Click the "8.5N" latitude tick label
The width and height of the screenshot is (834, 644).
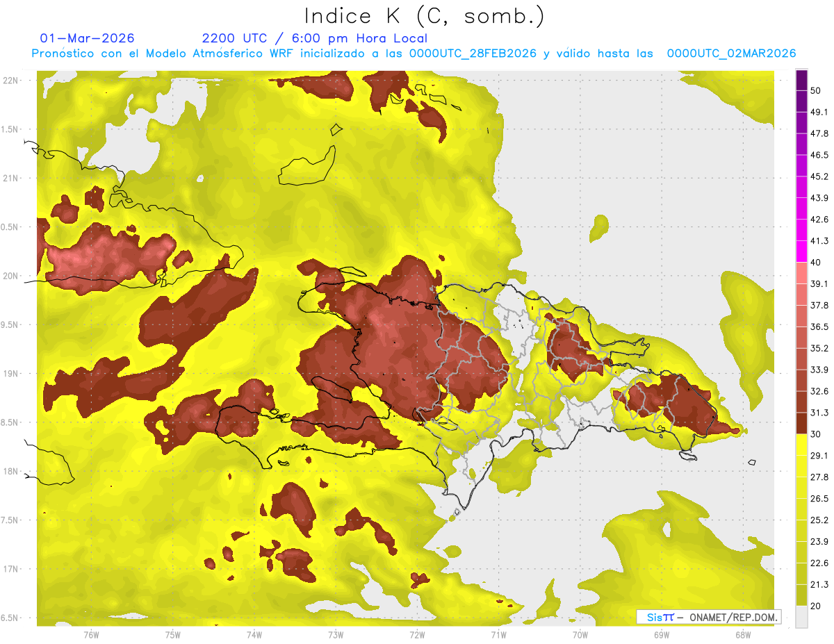[x=10, y=422]
